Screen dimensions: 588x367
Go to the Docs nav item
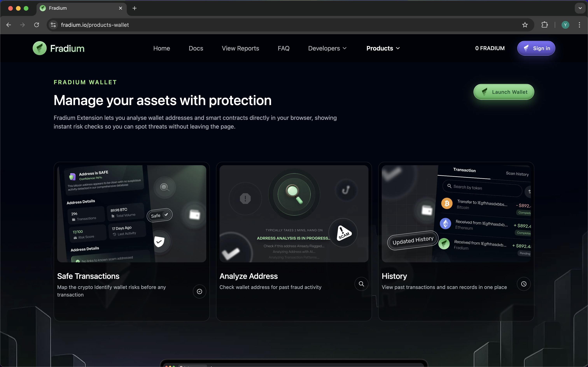coord(196,48)
